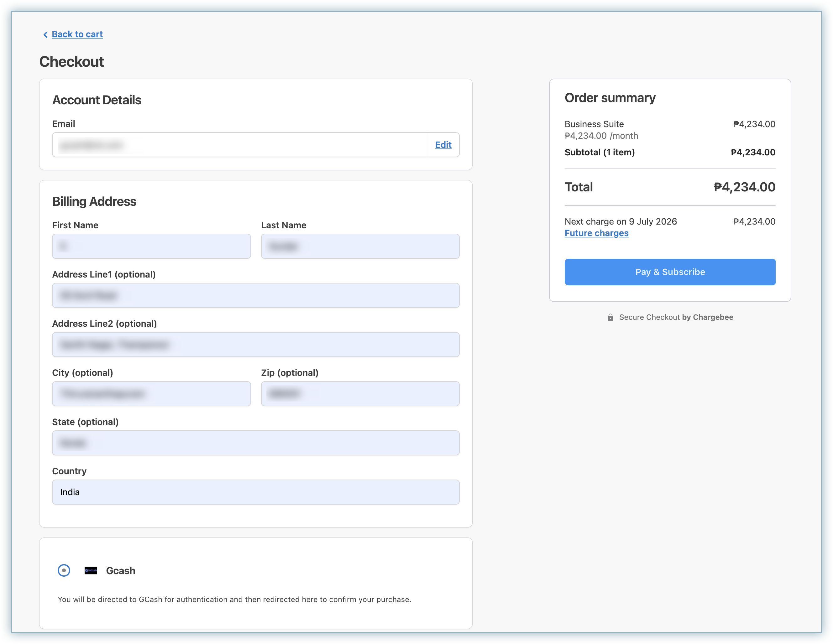Focus the Last Name field
Screen dimensions: 833x644
[x=360, y=246]
